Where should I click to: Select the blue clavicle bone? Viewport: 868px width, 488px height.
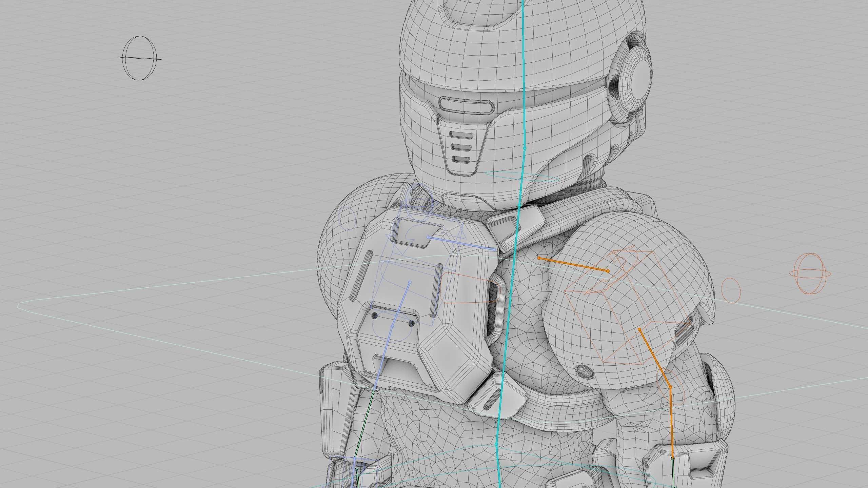(461, 243)
